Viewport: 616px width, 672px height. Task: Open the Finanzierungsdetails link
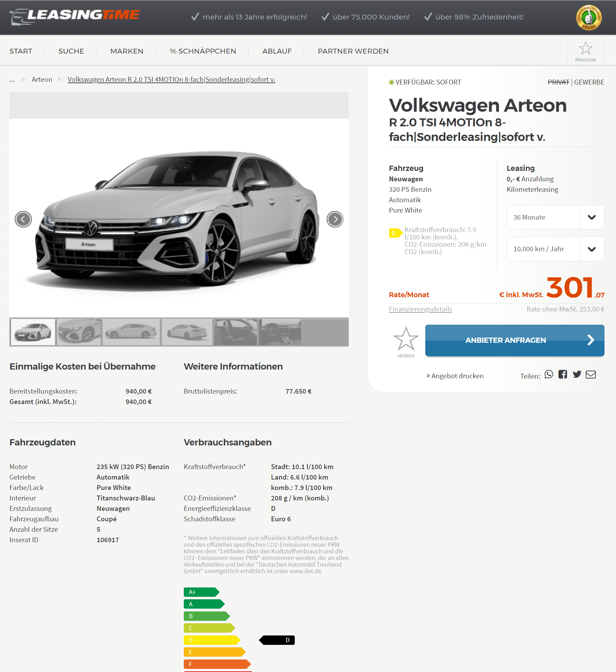pyautogui.click(x=420, y=309)
